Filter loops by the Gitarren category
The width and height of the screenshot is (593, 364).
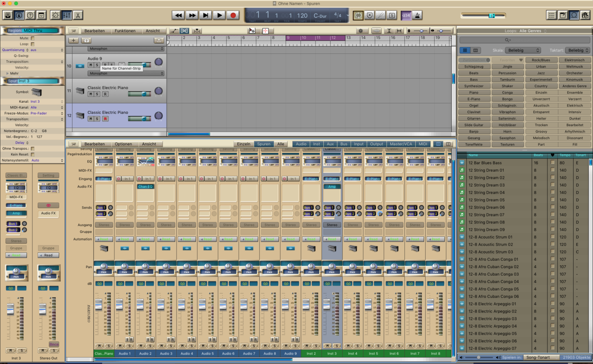coord(474,119)
